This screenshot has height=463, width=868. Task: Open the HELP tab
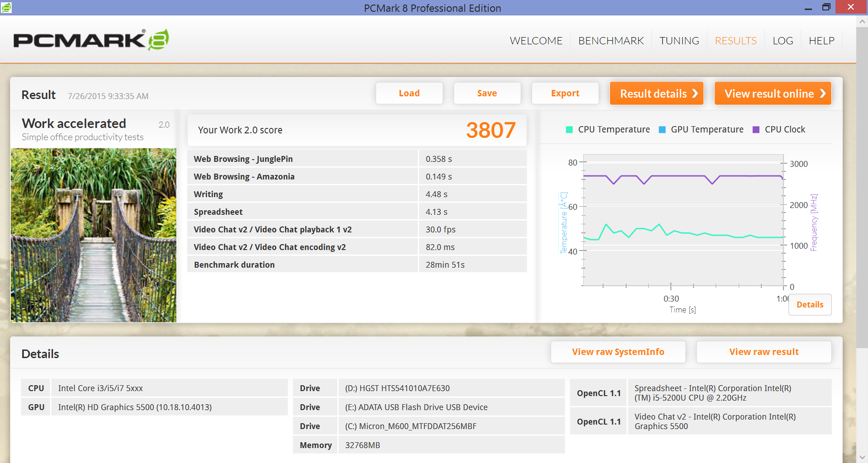(x=821, y=41)
